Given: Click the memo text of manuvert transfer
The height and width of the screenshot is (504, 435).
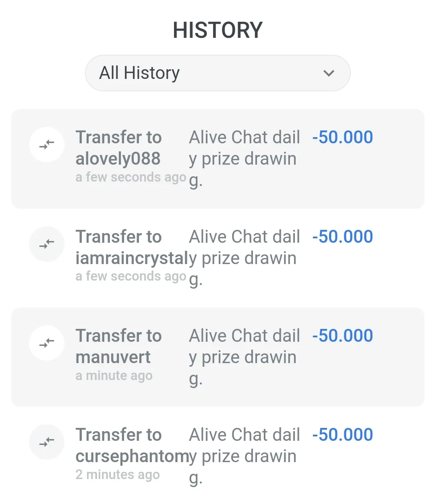Looking at the screenshot, I should [x=244, y=357].
